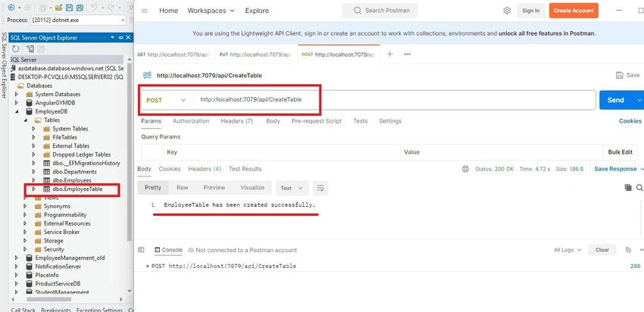This screenshot has height=312, width=644.
Task: Click the Sign In button
Action: tap(530, 11)
